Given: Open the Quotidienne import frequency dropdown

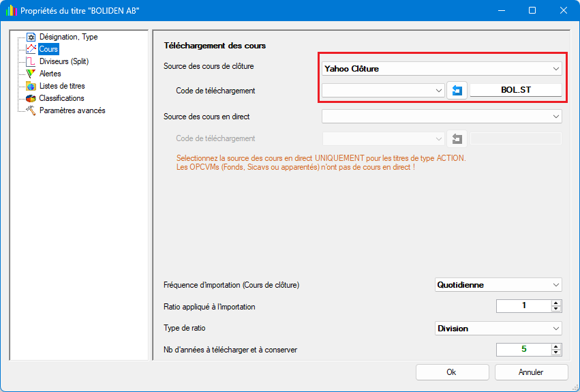Looking at the screenshot, I should point(498,285).
